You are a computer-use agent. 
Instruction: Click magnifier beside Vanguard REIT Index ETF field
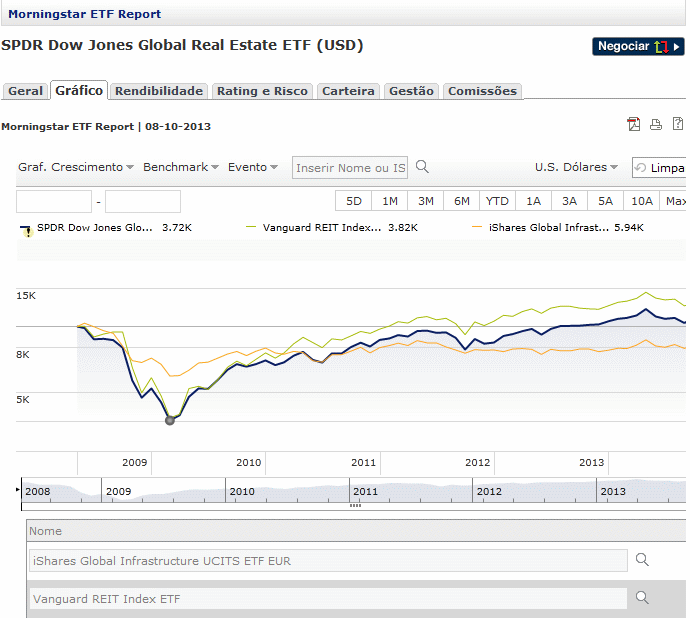[x=642, y=598]
